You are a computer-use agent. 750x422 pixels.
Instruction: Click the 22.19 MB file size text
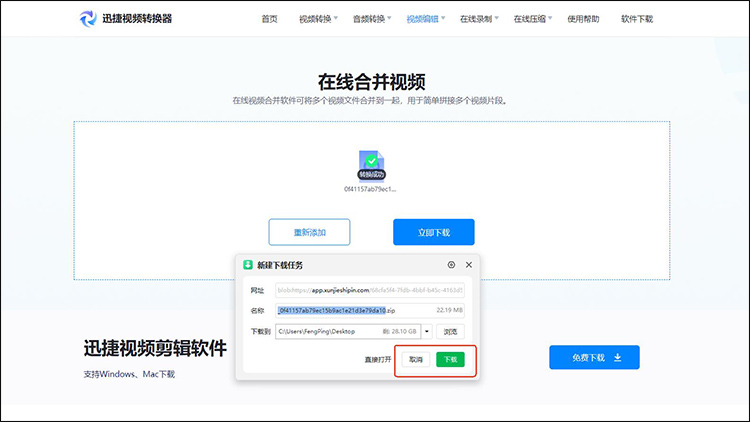click(449, 310)
